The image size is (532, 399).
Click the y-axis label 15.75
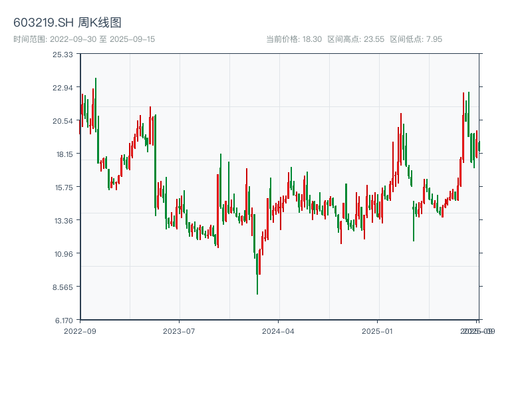(64, 188)
